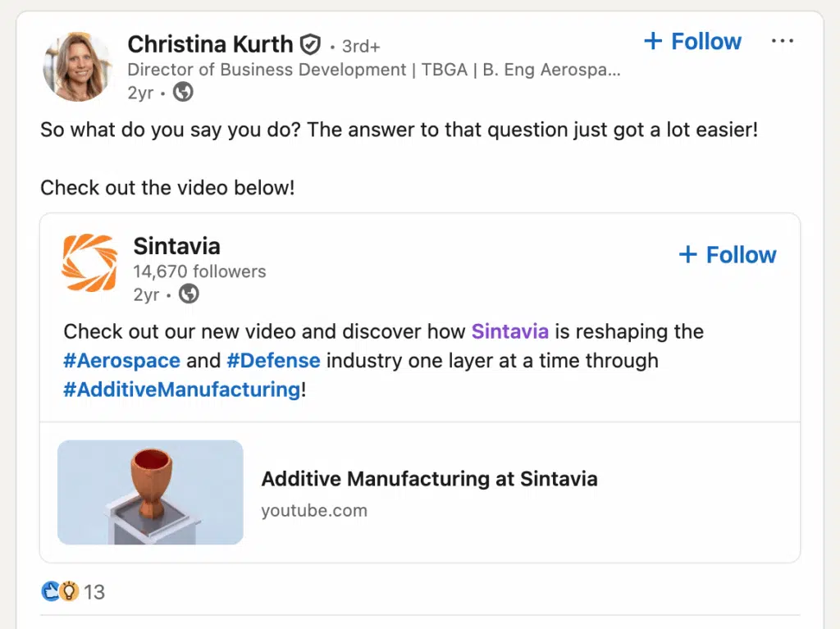Click globe icon in Sintavia post

[x=189, y=294]
